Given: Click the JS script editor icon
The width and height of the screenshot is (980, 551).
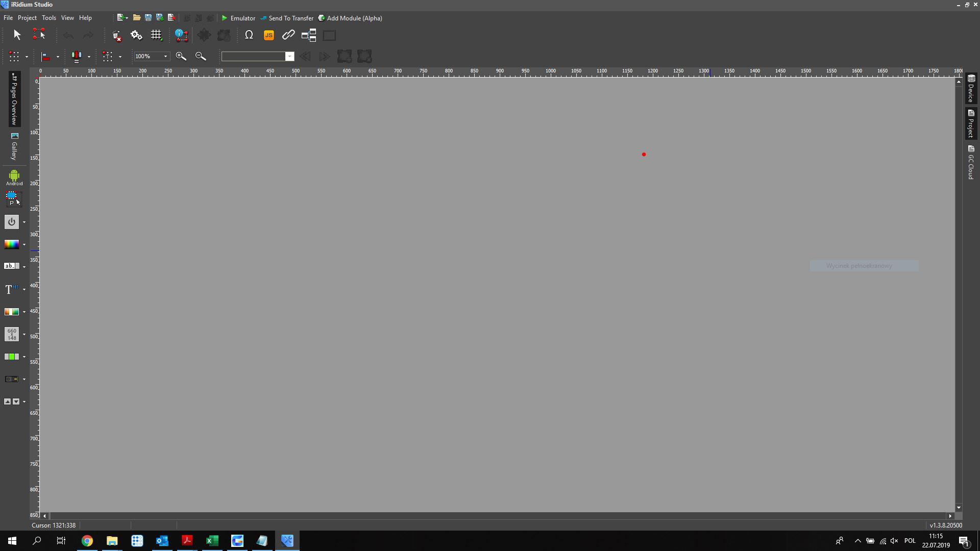Looking at the screenshot, I should pos(268,35).
